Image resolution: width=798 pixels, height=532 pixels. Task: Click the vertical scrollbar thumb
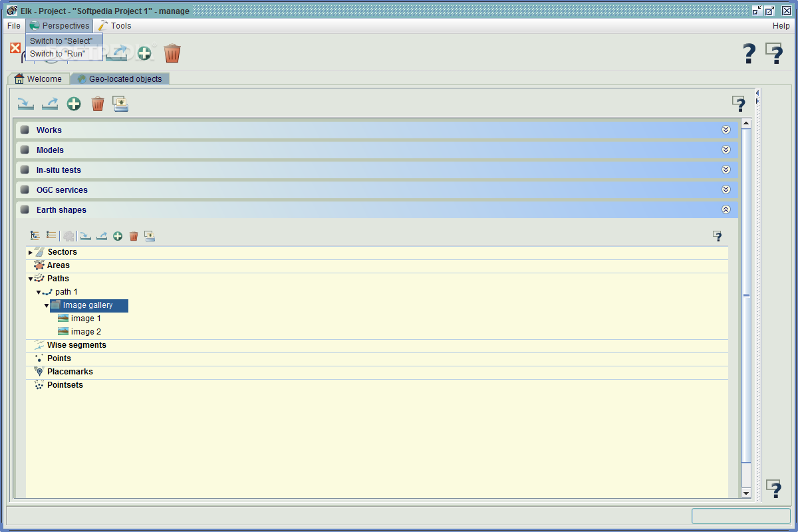tap(746, 296)
